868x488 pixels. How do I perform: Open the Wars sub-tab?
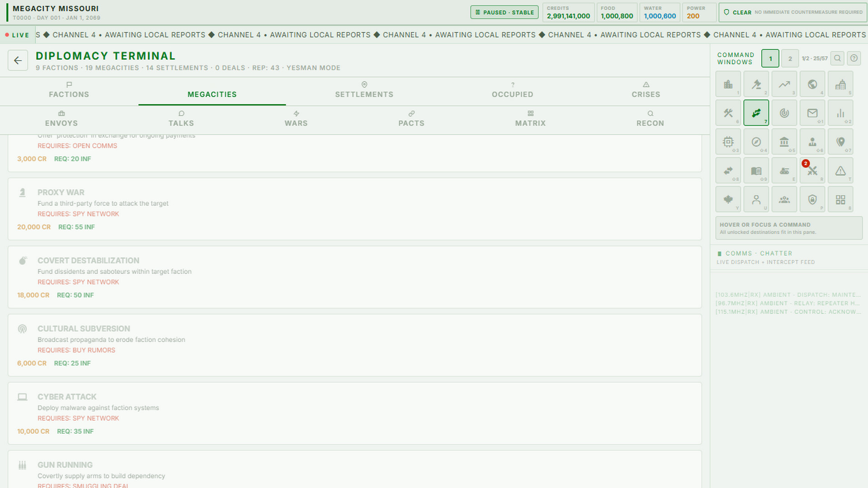(x=296, y=119)
